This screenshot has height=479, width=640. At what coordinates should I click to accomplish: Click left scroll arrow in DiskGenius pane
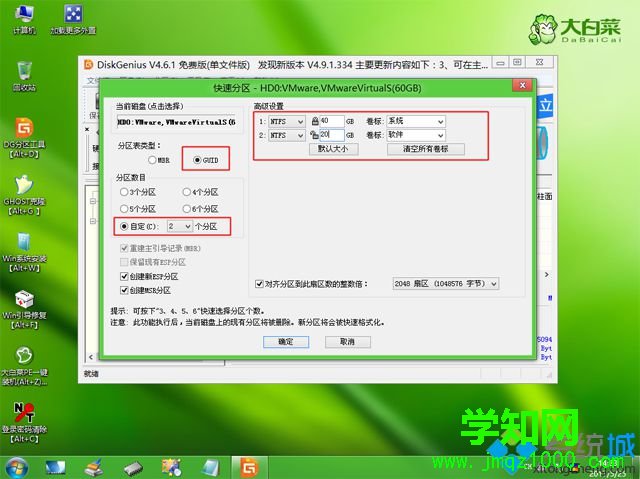coord(91,357)
